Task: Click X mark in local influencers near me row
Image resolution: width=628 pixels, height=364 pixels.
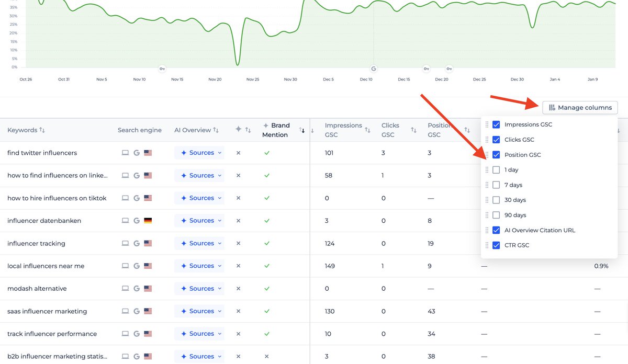Action: tap(238, 266)
